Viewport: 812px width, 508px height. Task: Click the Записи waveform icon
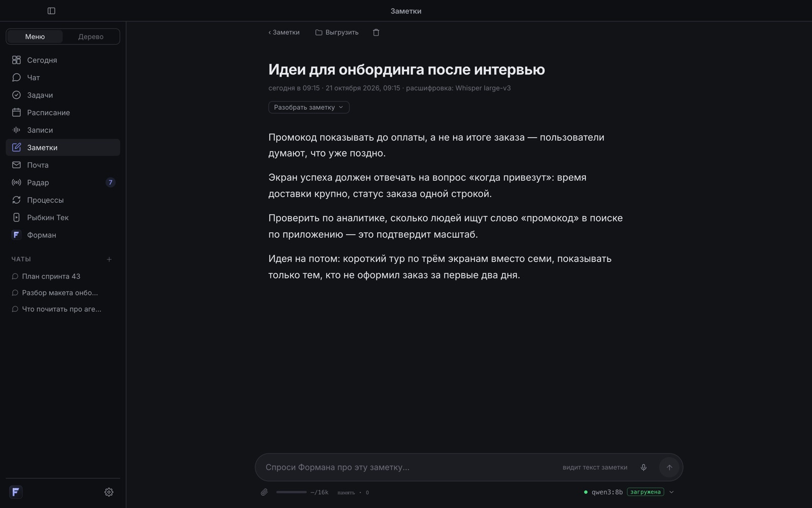click(x=16, y=130)
